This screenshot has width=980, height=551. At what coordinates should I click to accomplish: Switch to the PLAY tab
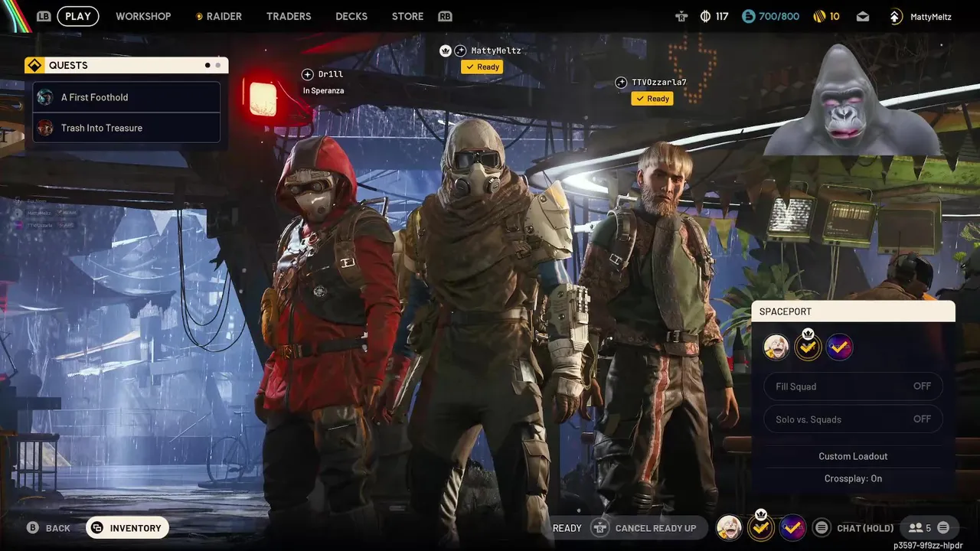coord(78,16)
